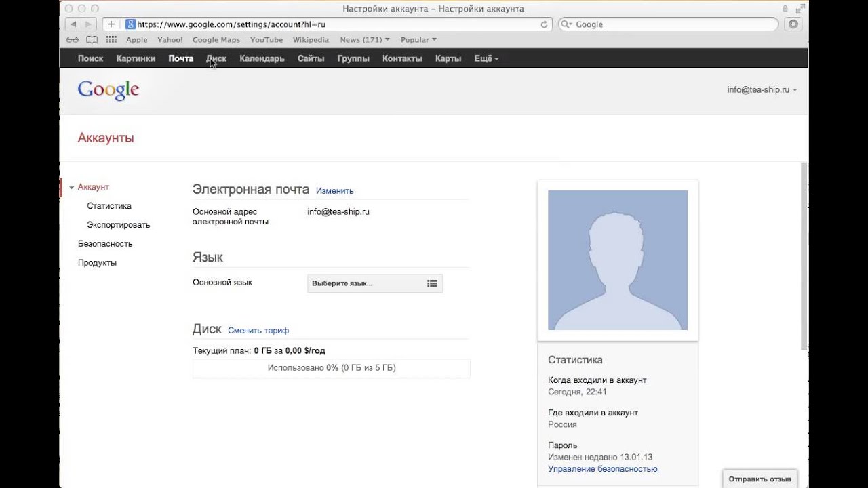The width and height of the screenshot is (868, 488).
Task: Reload the page using the refresh icon
Action: pyautogui.click(x=544, y=24)
